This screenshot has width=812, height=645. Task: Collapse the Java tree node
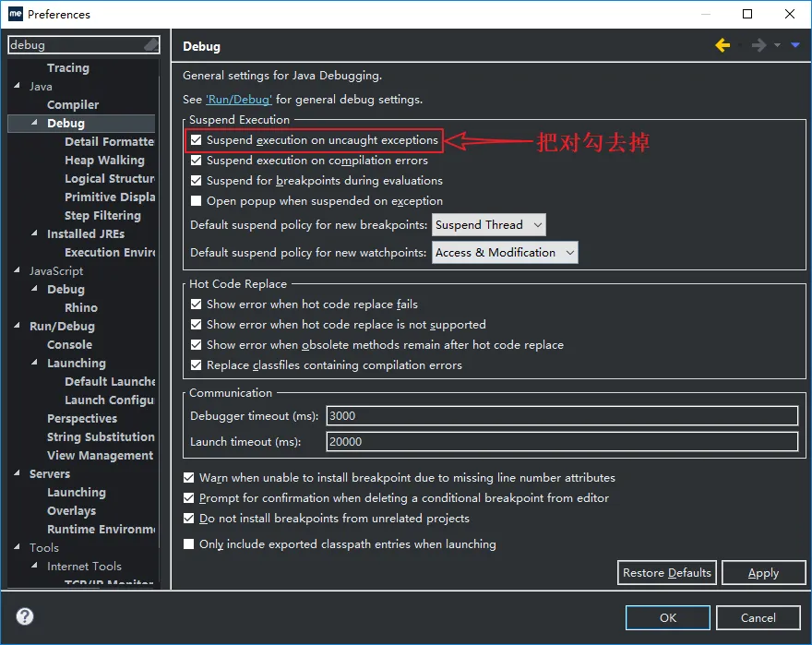point(18,86)
